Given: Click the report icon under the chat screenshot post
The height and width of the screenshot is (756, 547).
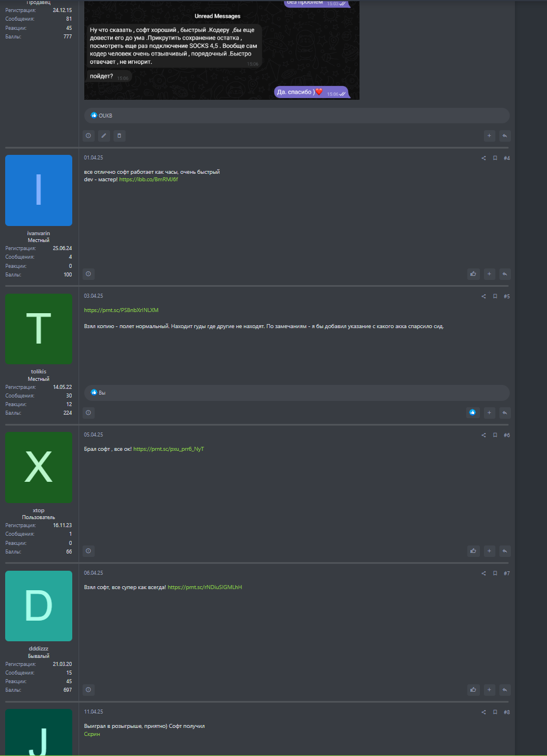Looking at the screenshot, I should pos(88,136).
